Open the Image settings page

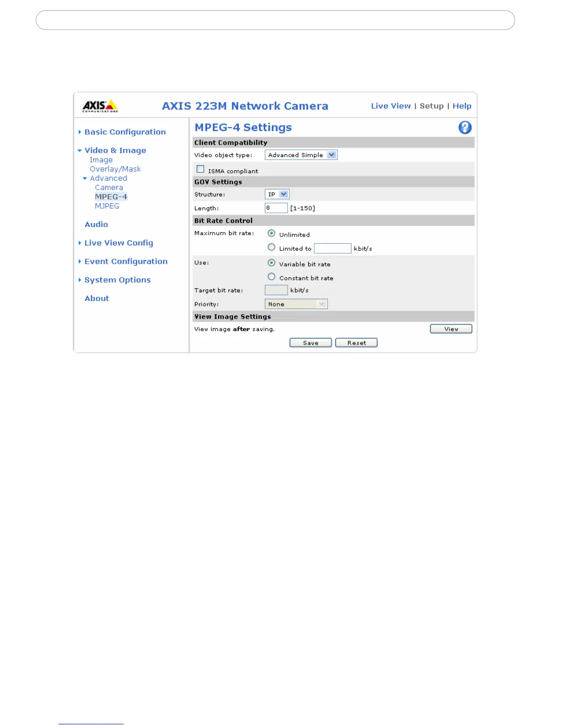click(101, 160)
